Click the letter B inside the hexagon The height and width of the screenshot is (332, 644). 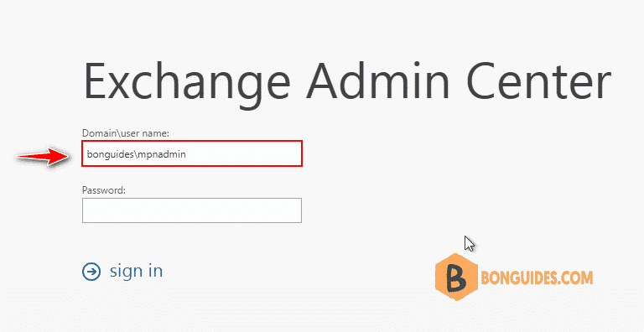pyautogui.click(x=456, y=279)
